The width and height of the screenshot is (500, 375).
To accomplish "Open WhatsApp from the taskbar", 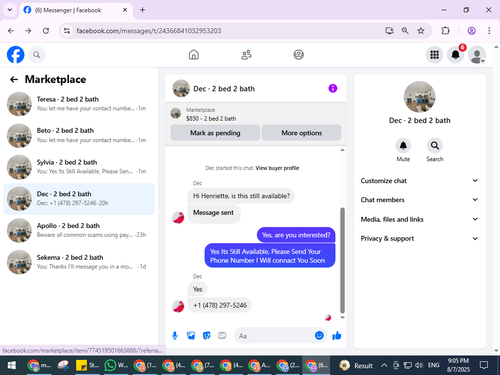I will click(116, 366).
